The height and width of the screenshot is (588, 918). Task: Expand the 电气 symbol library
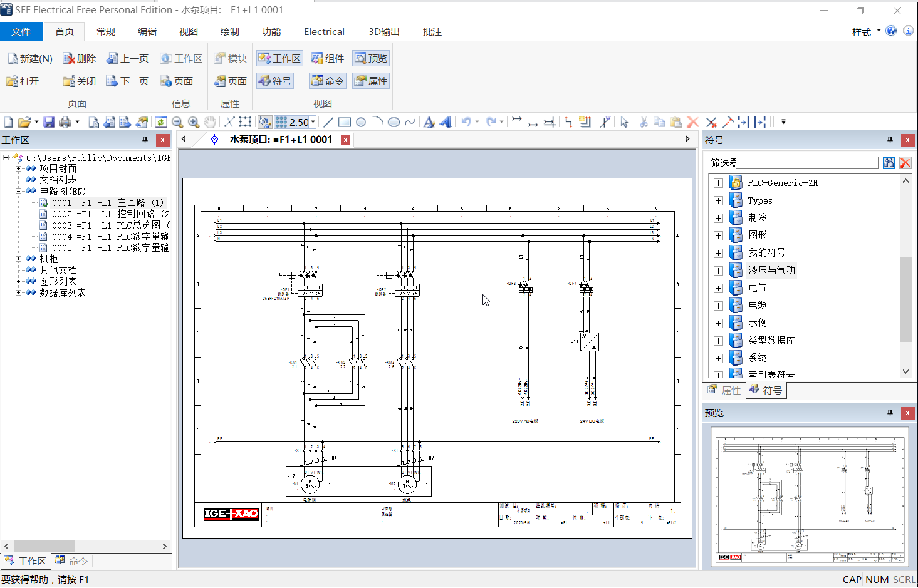point(718,288)
